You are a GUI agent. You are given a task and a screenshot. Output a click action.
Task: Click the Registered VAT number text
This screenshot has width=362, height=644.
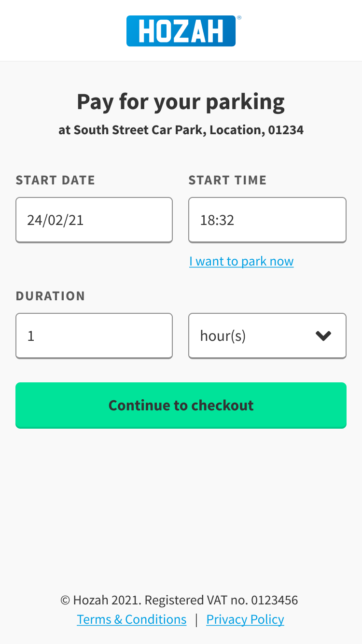(222, 600)
